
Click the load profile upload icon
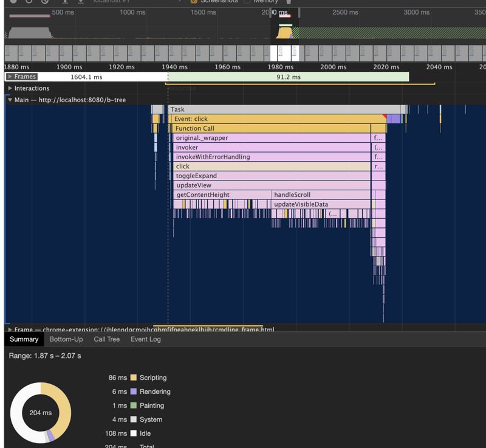[x=65, y=1]
